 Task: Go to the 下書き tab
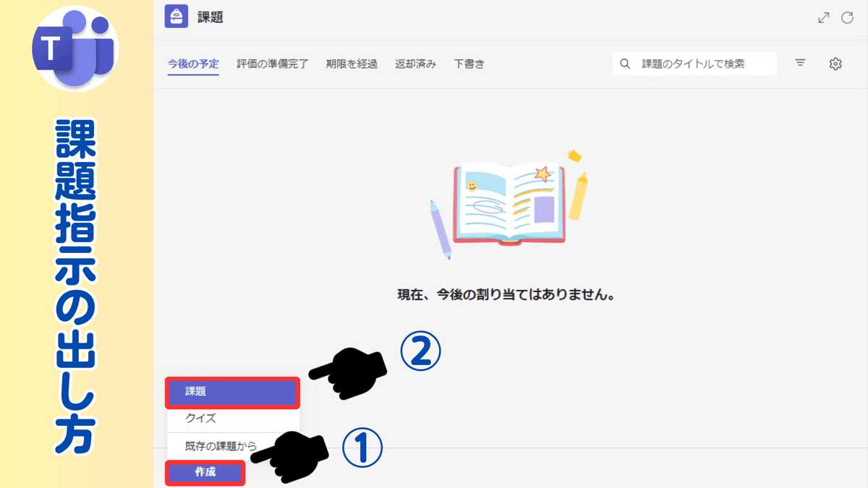coord(469,64)
